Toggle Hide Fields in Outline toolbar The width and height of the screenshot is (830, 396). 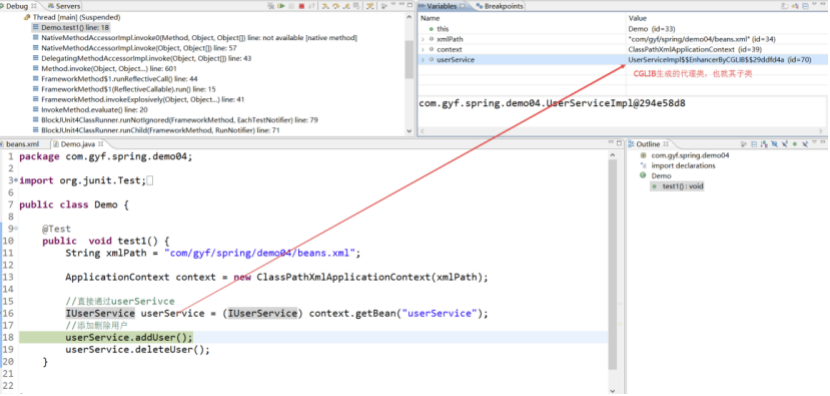point(774,144)
